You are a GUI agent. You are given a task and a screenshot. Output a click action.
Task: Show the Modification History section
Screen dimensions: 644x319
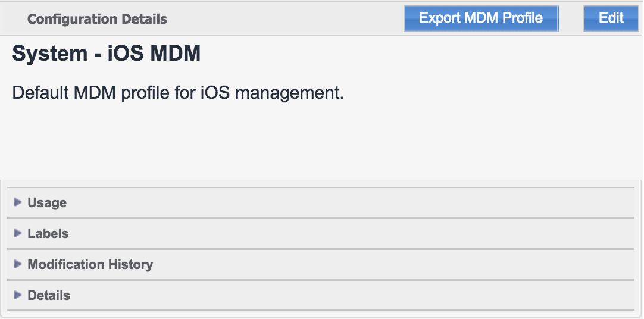pyautogui.click(x=90, y=265)
